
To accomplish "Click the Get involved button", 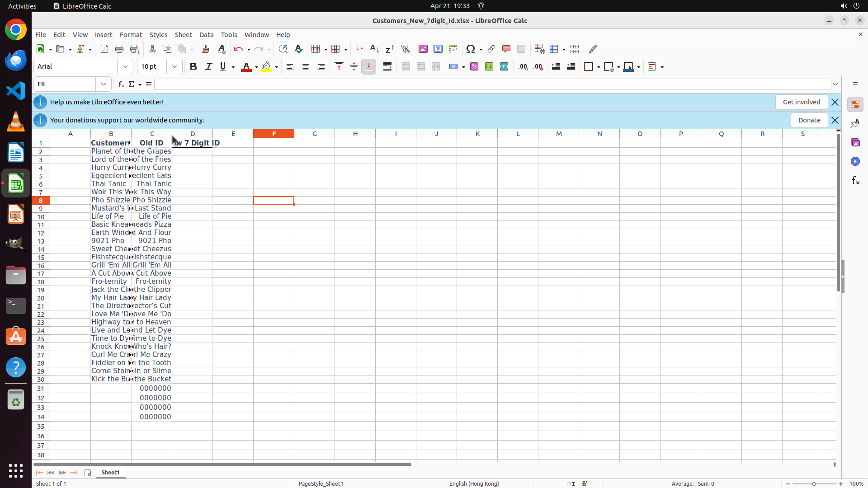I will point(801,102).
